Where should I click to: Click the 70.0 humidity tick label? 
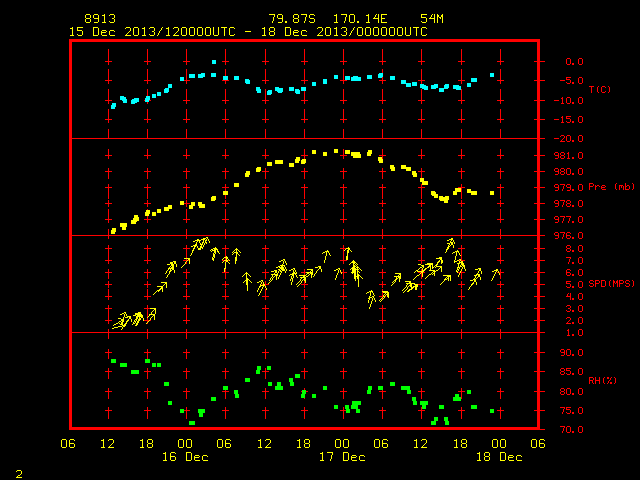click(x=571, y=429)
